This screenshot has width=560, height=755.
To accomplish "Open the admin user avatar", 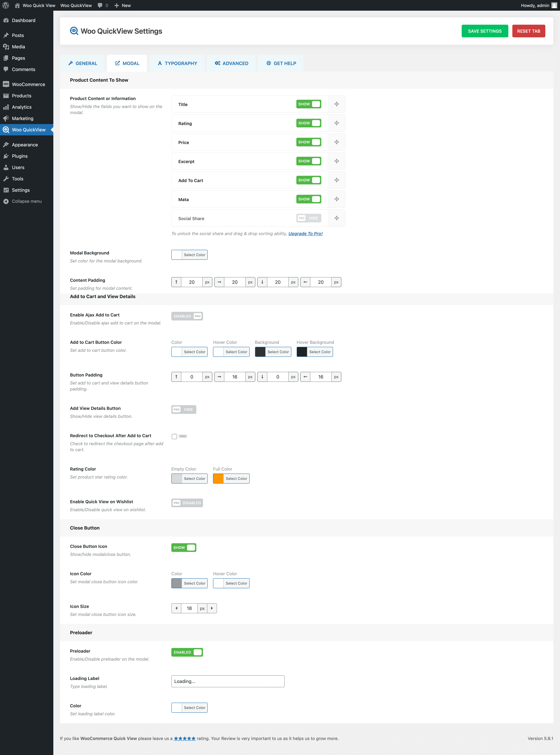I will click(x=554, y=6).
